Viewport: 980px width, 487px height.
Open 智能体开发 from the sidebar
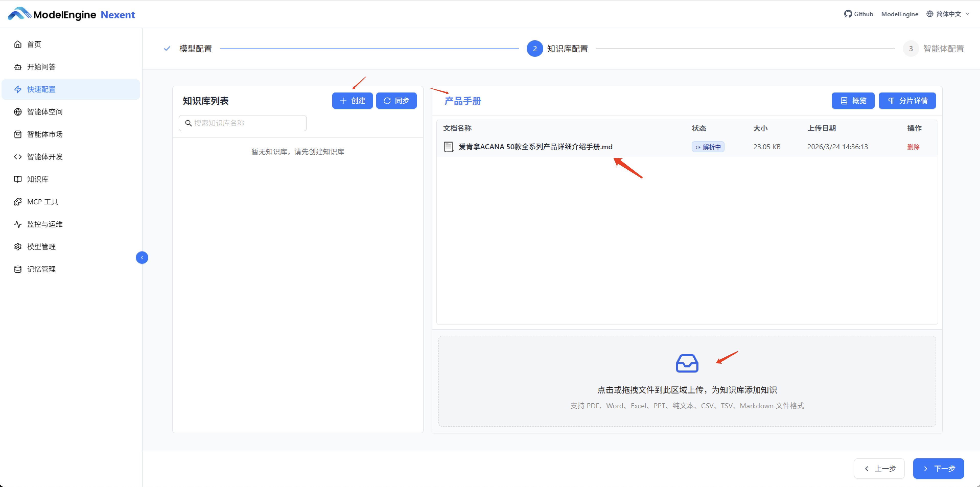pyautogui.click(x=44, y=156)
